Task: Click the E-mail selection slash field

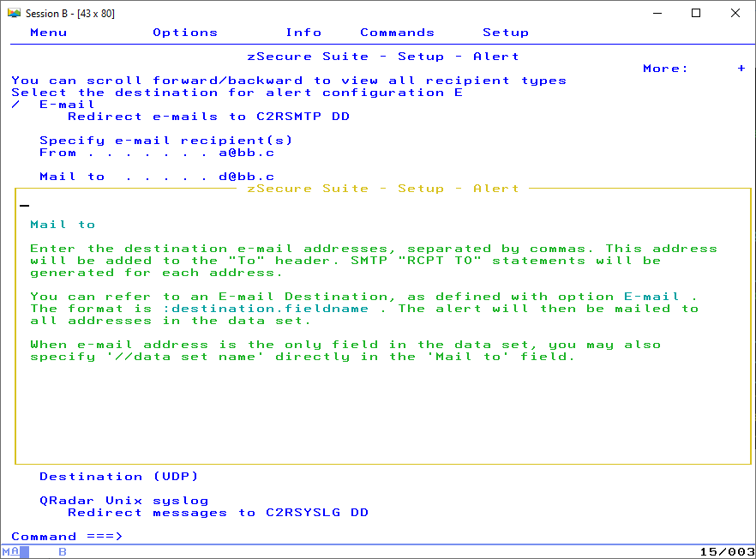Action: tap(15, 105)
